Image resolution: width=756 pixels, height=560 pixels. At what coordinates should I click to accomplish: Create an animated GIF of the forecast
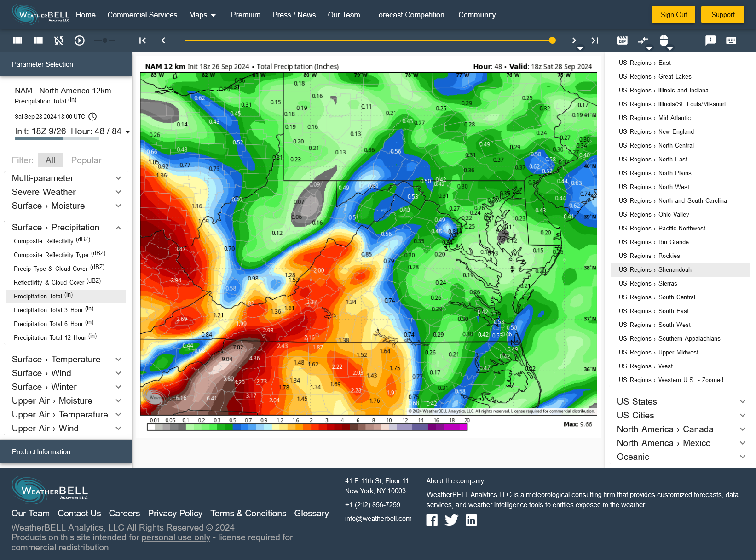pyautogui.click(x=622, y=40)
